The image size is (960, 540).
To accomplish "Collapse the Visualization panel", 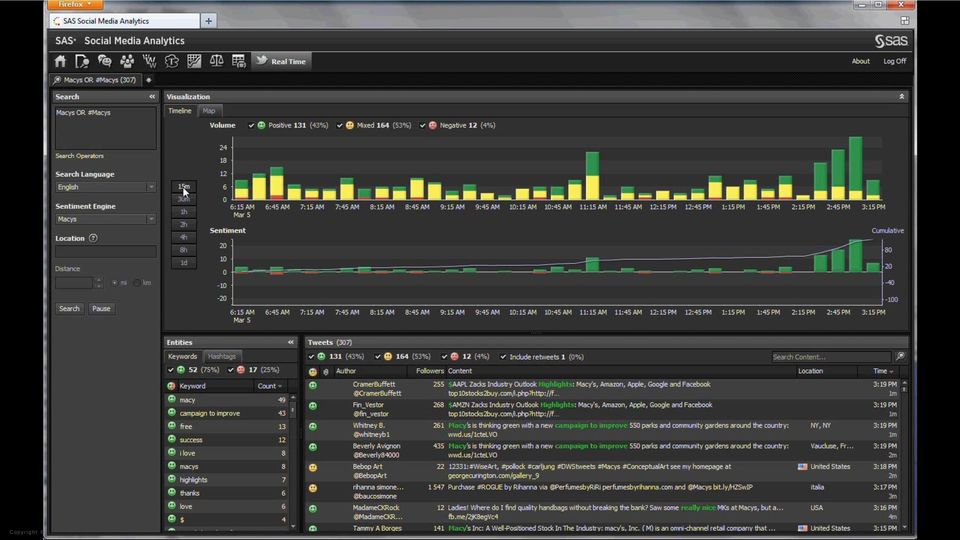I will pyautogui.click(x=901, y=97).
